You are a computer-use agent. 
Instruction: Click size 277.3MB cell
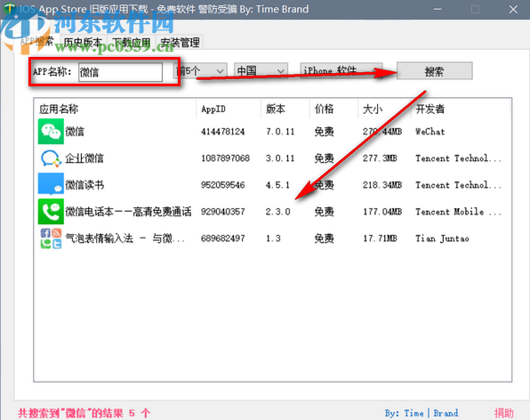[380, 157]
